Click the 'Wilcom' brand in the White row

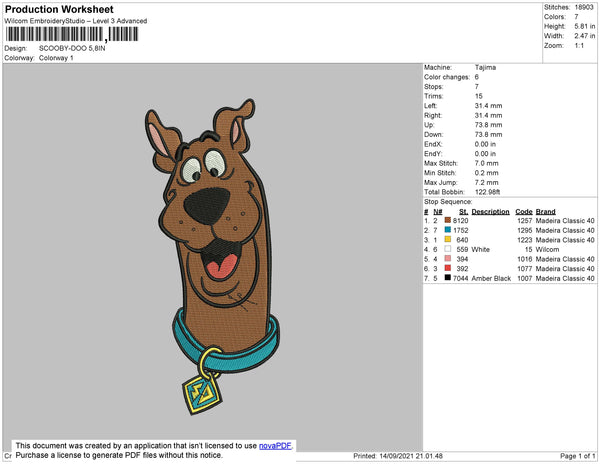(547, 249)
